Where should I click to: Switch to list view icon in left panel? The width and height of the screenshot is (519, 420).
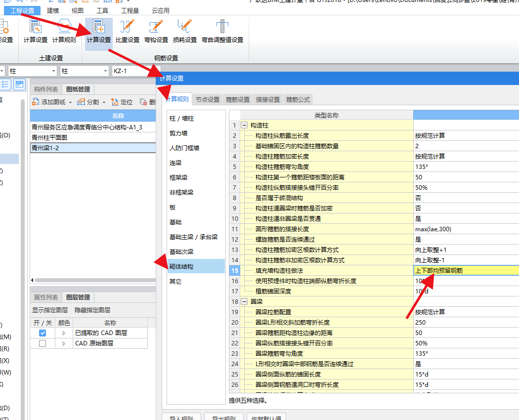click(x=5, y=84)
